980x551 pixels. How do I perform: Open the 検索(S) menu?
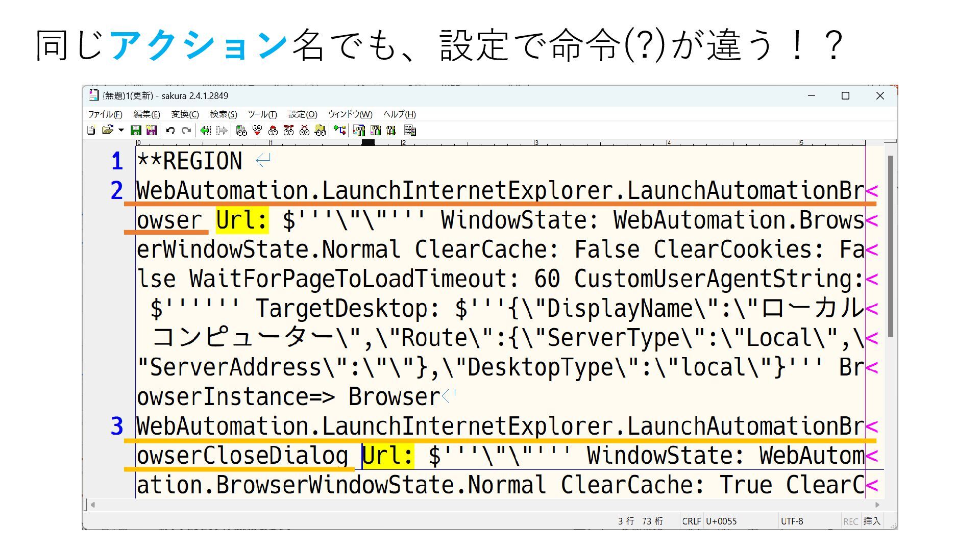[x=224, y=114]
